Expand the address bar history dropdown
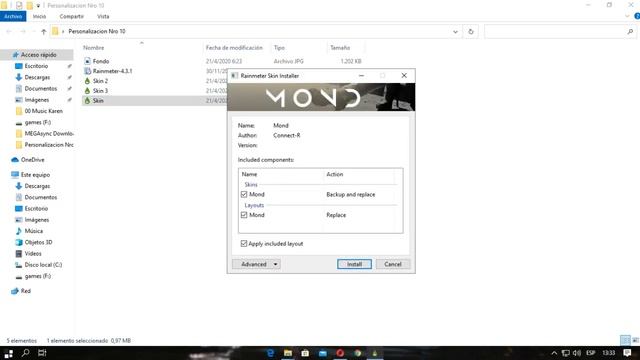 (455, 31)
